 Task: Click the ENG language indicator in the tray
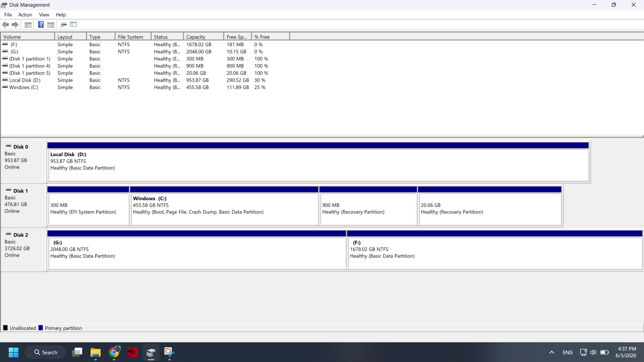568,353
